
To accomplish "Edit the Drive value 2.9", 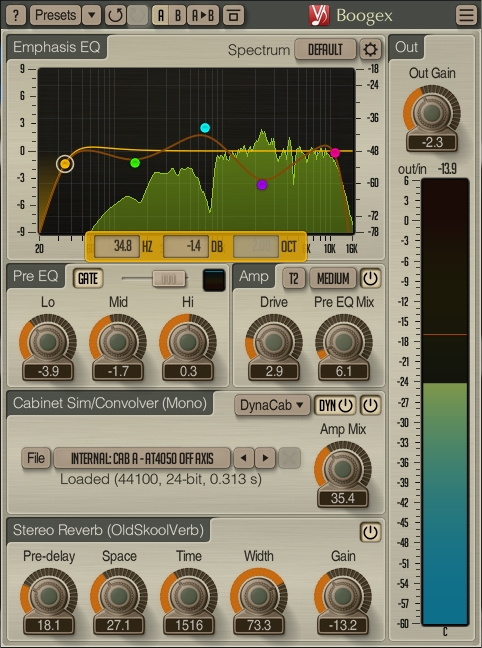I will point(274,372).
